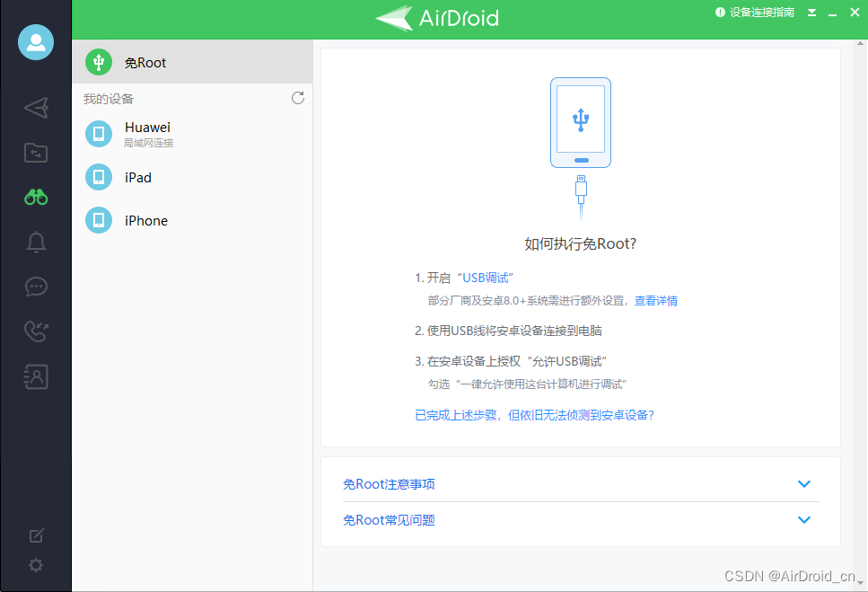Image resolution: width=868 pixels, height=592 pixels.
Task: Select the remote control binoculars icon
Action: click(36, 197)
